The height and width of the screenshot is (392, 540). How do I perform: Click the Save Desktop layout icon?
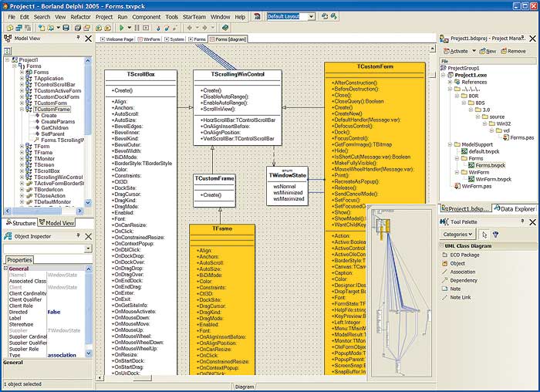[325, 16]
